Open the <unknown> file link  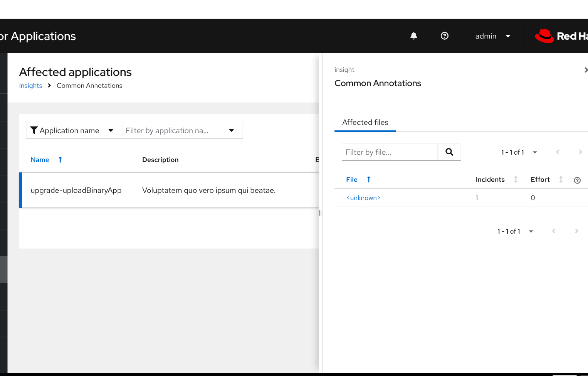click(363, 198)
